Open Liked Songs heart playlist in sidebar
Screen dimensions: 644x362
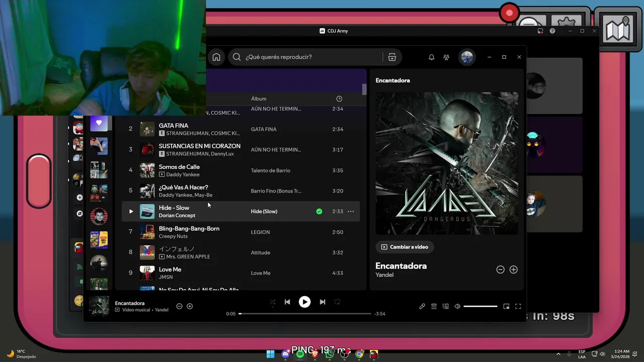click(99, 123)
